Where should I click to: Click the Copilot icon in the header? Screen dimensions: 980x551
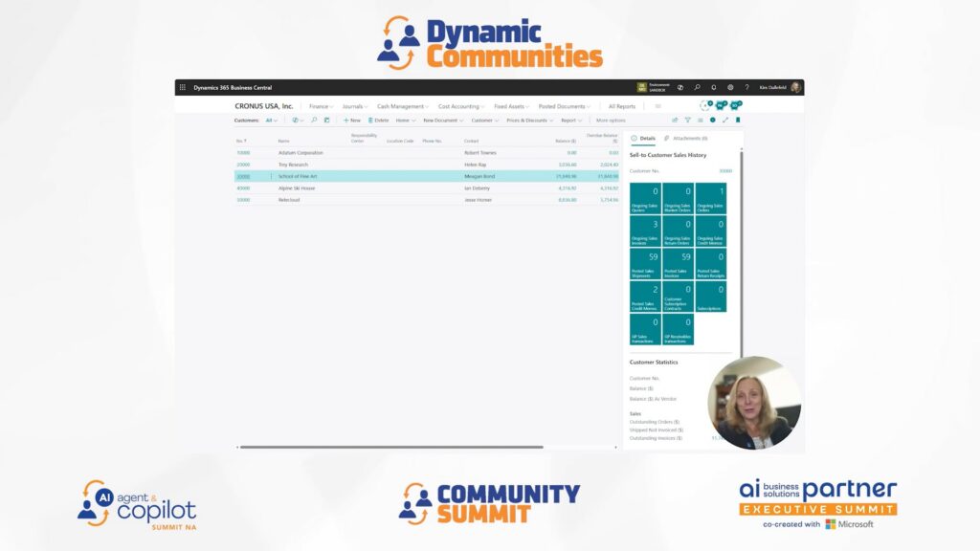click(x=680, y=87)
